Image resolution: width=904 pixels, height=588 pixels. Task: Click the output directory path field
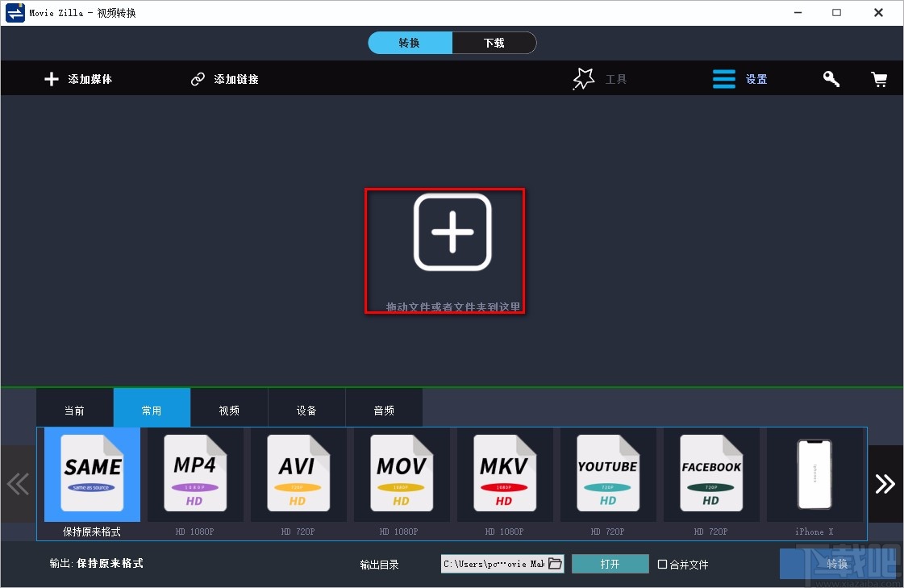(x=492, y=564)
